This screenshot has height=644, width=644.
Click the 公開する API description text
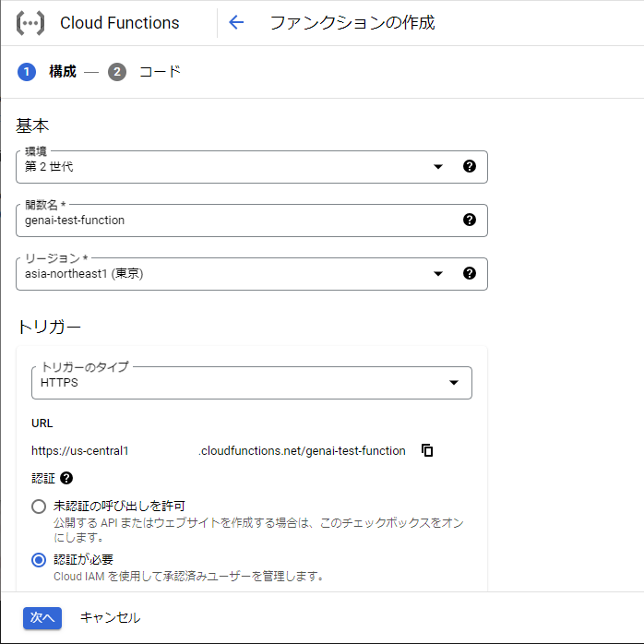pos(258,530)
